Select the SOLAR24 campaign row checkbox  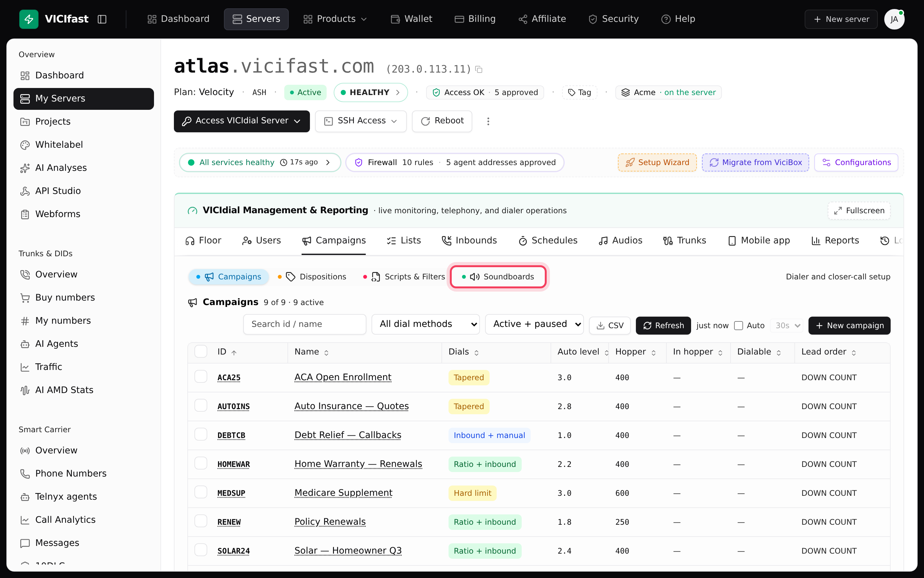201,550
